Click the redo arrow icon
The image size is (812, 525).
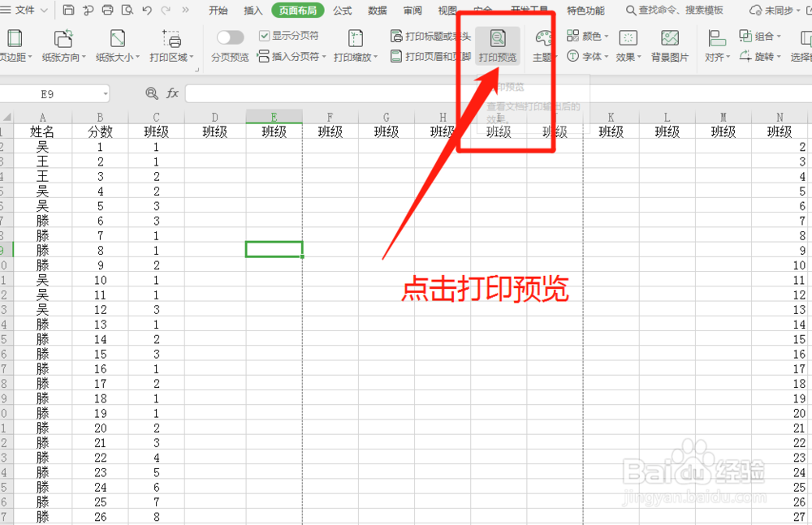[166, 10]
